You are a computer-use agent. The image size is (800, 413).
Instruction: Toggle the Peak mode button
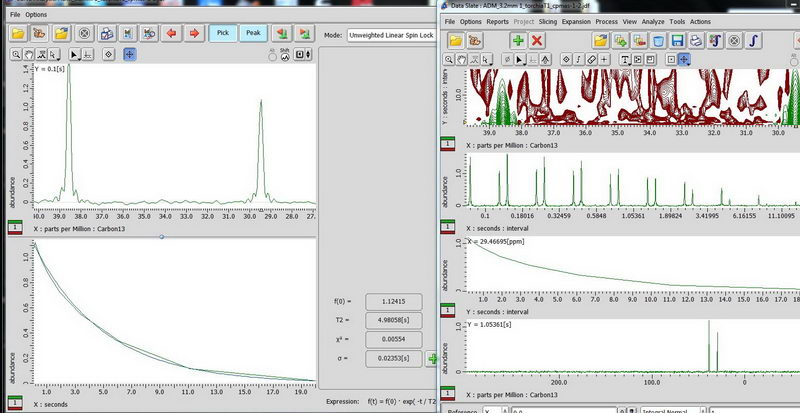[x=253, y=34]
